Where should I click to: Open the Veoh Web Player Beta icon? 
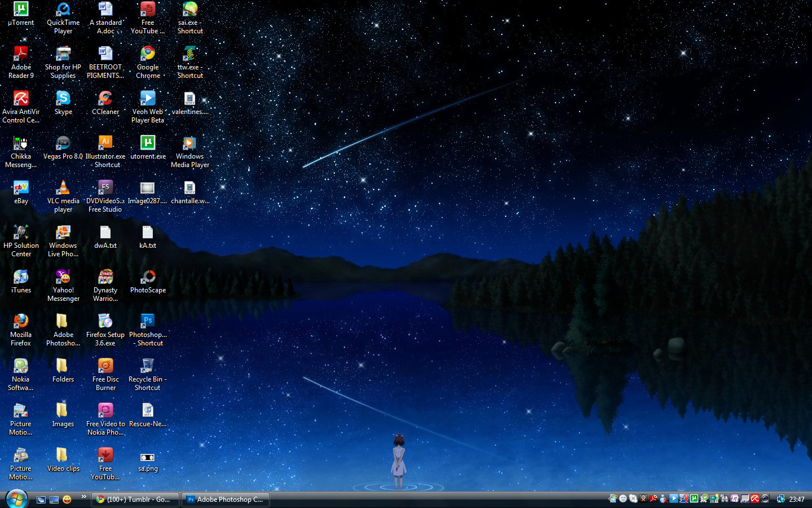(x=148, y=107)
